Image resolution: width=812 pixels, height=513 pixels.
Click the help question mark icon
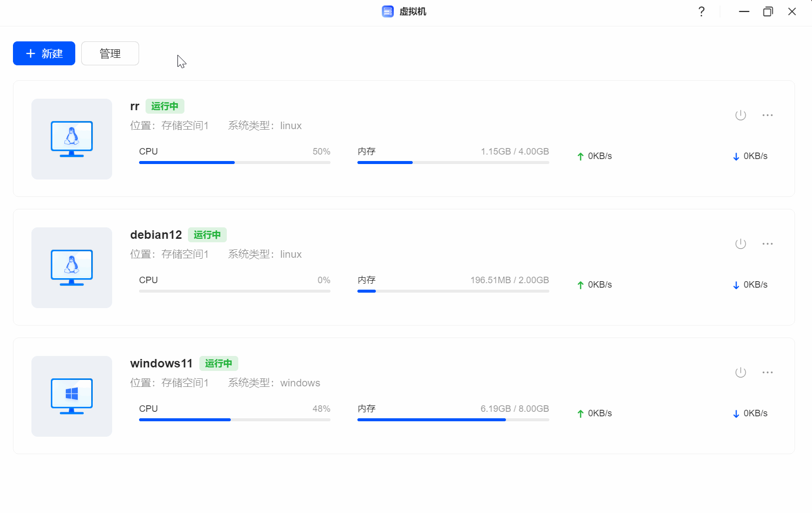(701, 11)
